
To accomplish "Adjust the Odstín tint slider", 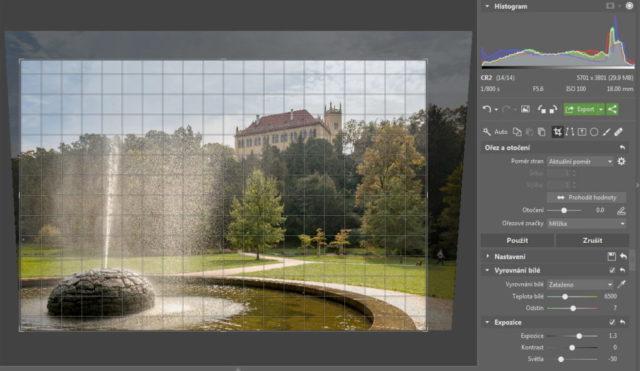I will [x=573, y=308].
